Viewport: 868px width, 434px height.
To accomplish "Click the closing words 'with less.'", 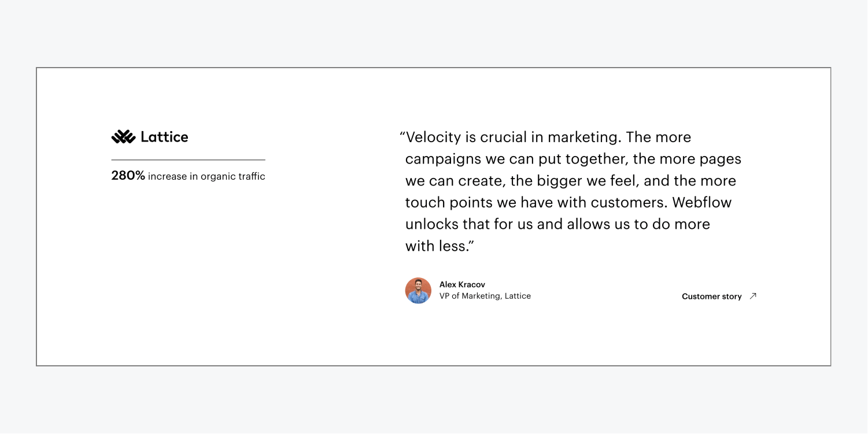I will tap(438, 246).
